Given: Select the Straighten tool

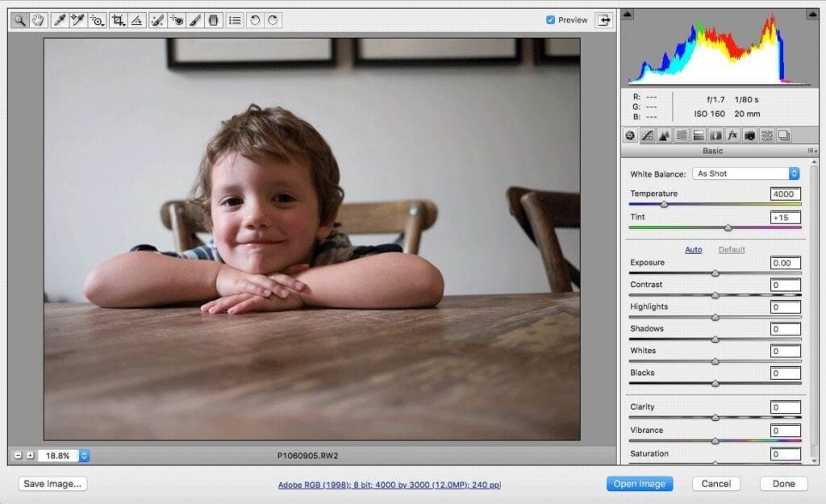Looking at the screenshot, I should pos(136,20).
